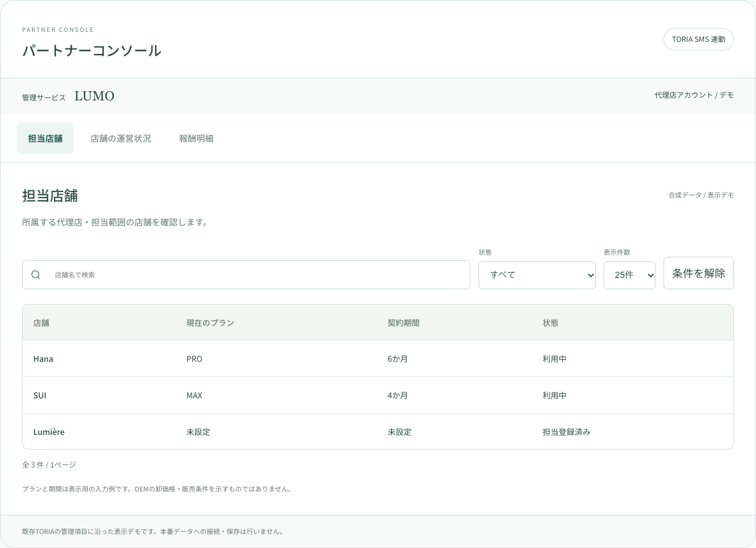Click the search magnifier icon
The image size is (756, 548).
click(x=36, y=275)
